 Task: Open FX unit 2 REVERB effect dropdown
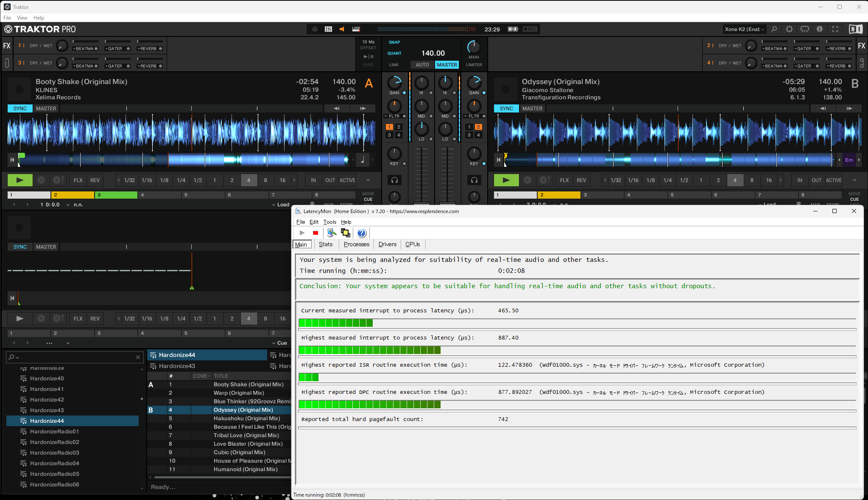tap(838, 49)
